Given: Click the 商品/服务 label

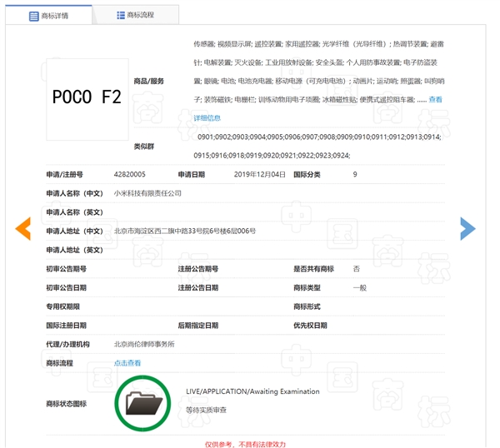Looking at the screenshot, I should pos(148,82).
